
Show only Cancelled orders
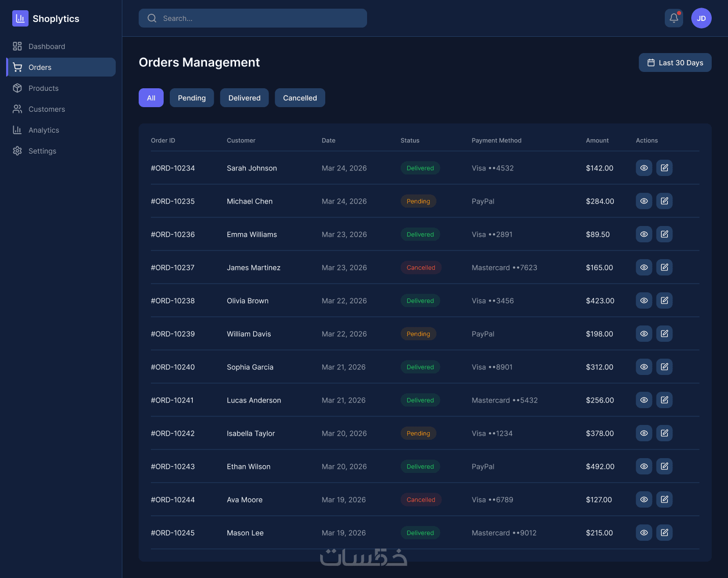click(300, 98)
